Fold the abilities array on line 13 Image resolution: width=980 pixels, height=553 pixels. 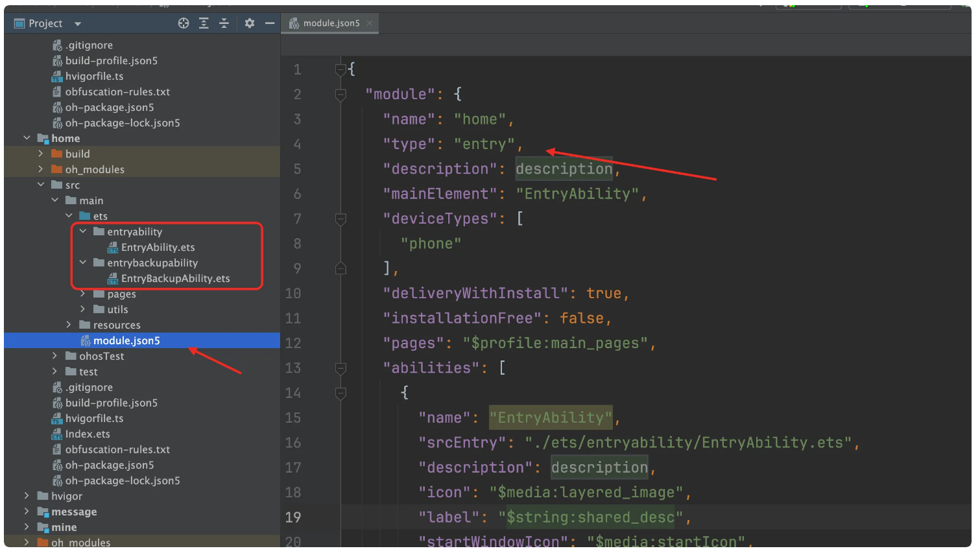(340, 368)
